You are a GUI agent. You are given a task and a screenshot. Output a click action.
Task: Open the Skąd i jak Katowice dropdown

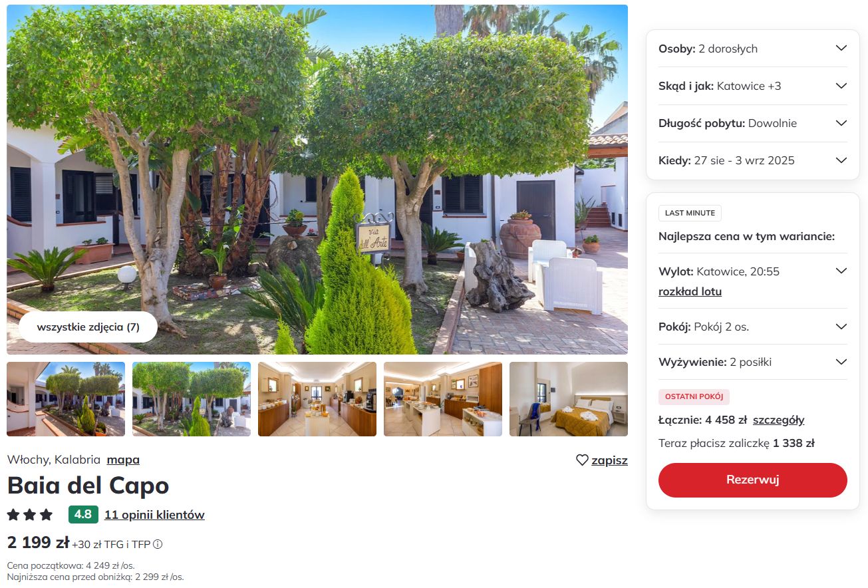753,86
